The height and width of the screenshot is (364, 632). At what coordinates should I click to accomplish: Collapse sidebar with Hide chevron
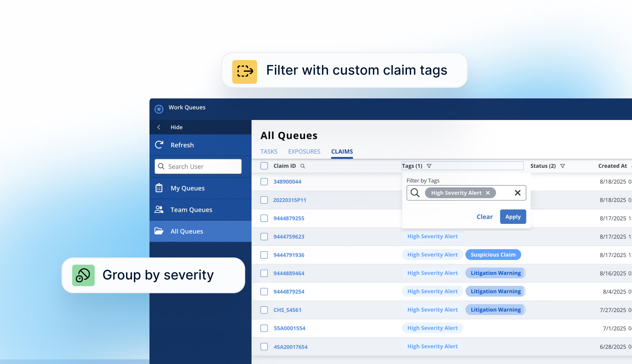pos(159,127)
